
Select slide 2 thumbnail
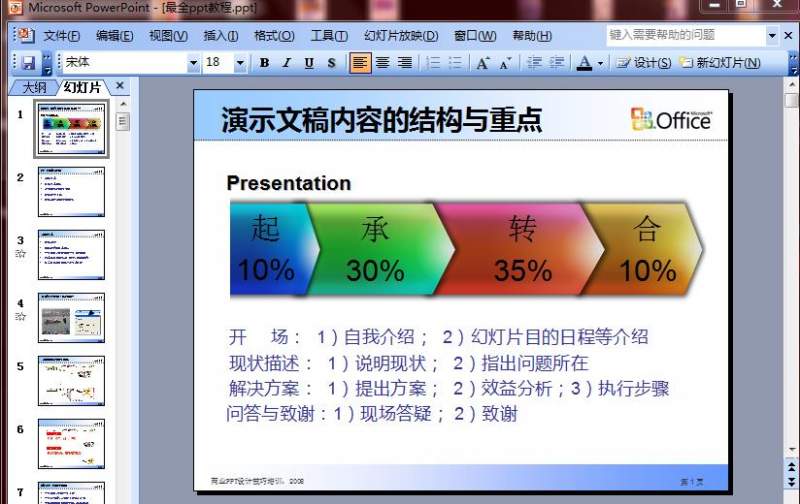click(x=71, y=192)
